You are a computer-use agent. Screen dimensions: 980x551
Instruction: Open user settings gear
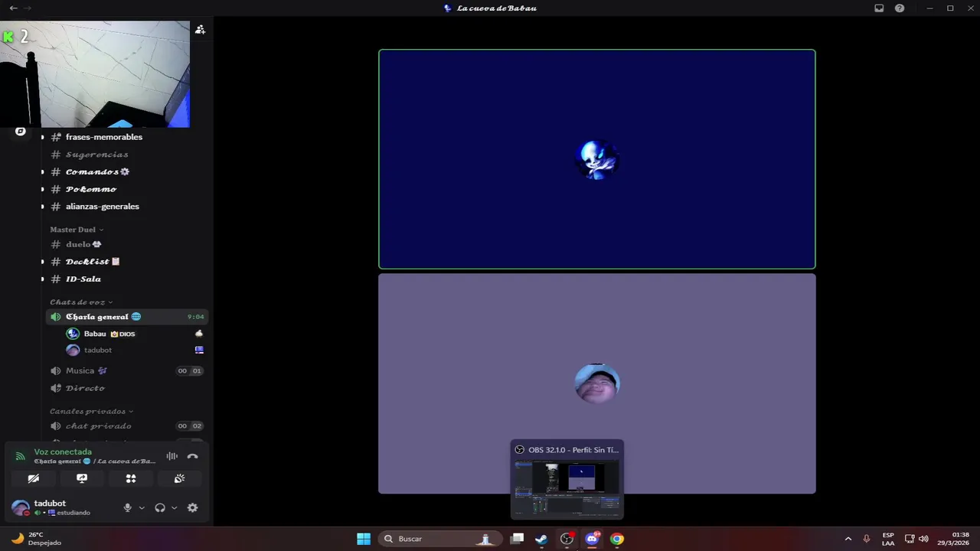(193, 507)
